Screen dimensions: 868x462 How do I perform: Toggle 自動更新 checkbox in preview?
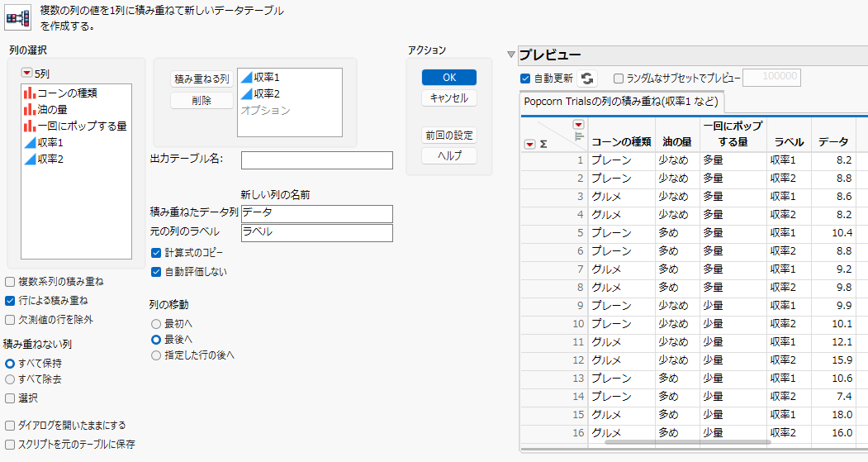(525, 79)
